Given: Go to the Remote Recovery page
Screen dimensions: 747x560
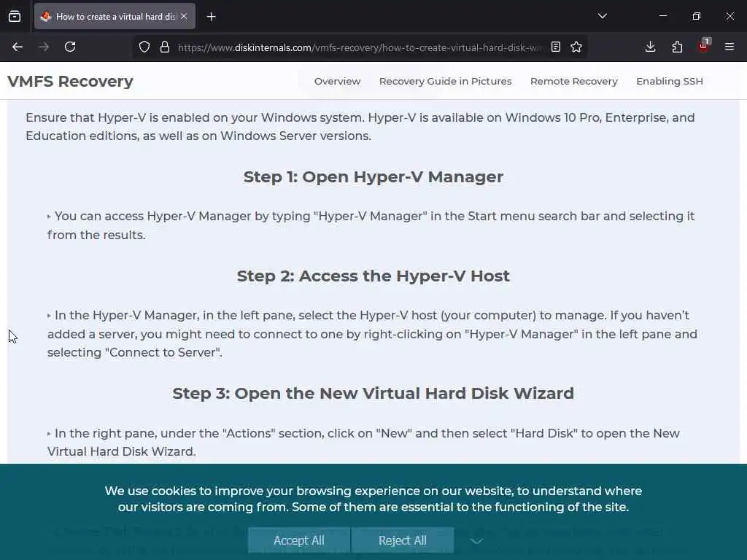Looking at the screenshot, I should pos(574,82).
